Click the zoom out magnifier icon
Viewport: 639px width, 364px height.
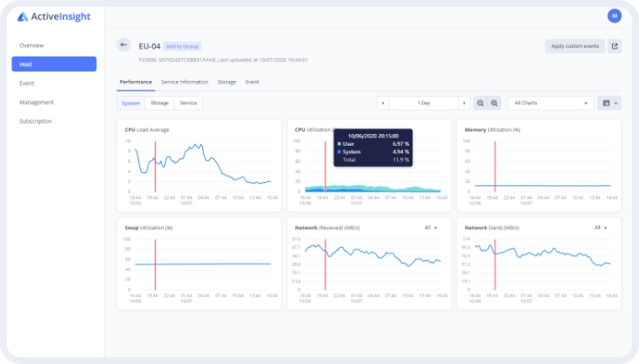pos(481,103)
